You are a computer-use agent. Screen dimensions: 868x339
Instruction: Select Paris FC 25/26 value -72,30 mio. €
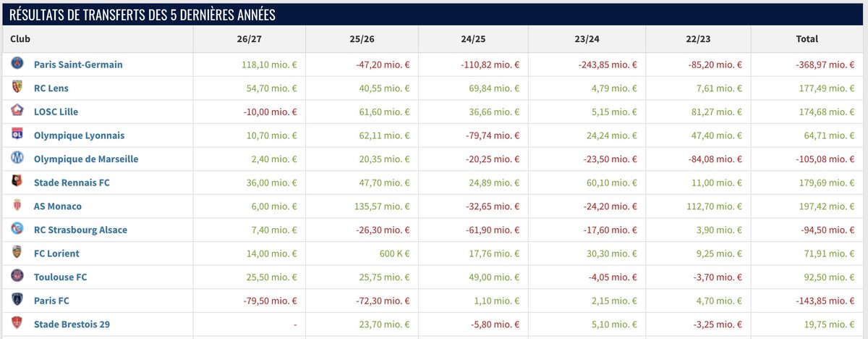(382, 301)
